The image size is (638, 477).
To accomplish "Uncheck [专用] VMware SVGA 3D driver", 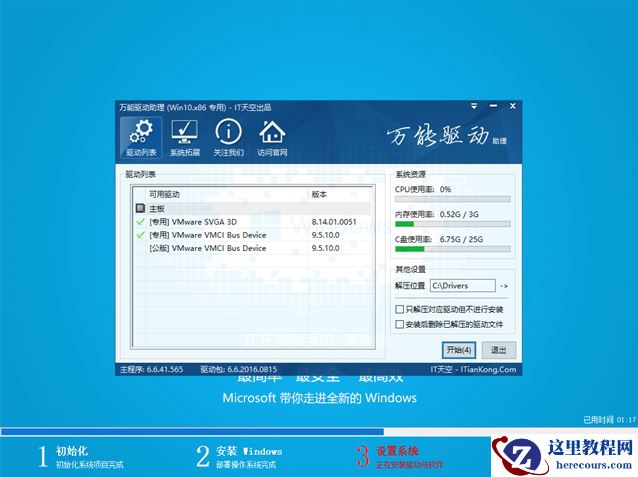I will coord(140,222).
